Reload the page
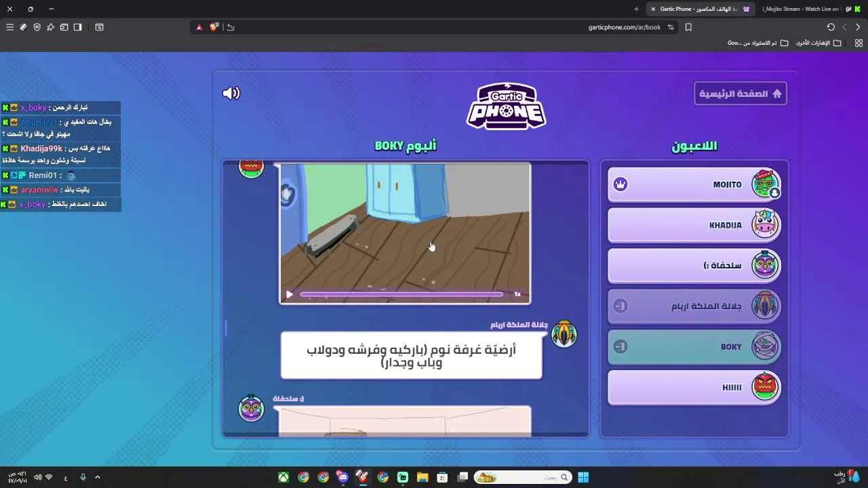This screenshot has width=868, height=488. pos(831,27)
